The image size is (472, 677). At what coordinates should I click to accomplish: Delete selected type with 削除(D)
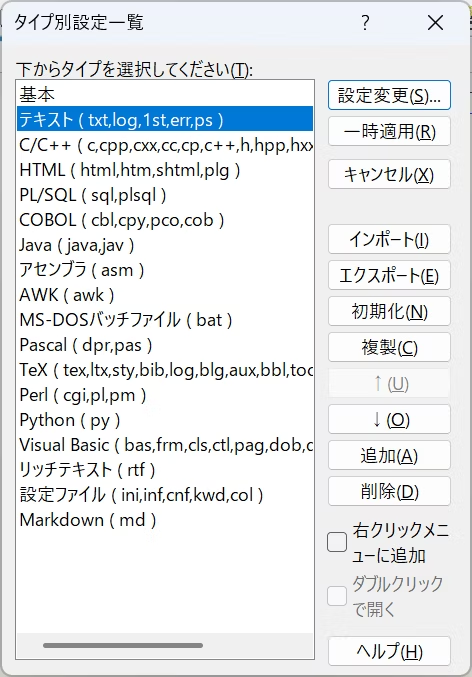click(389, 491)
